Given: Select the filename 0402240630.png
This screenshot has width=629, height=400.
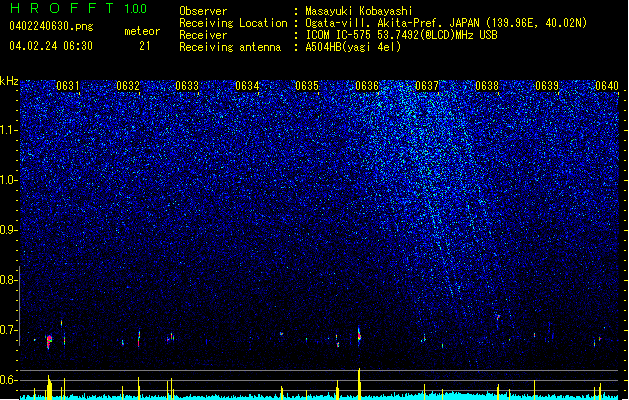Looking at the screenshot, I should tap(51, 26).
